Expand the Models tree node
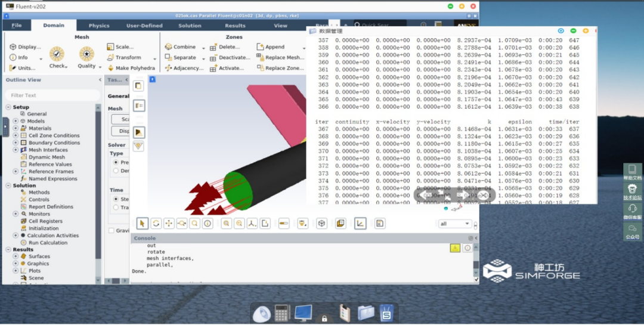The image size is (644, 325). click(16, 121)
